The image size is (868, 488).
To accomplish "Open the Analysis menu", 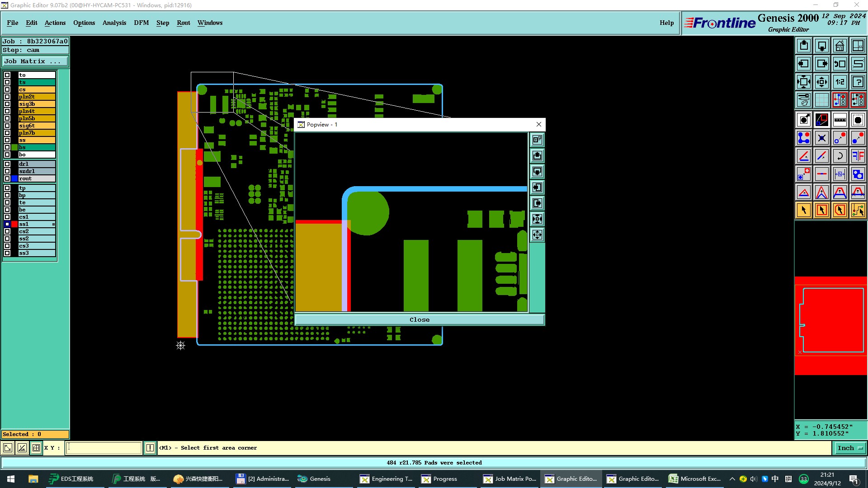I will point(114,23).
